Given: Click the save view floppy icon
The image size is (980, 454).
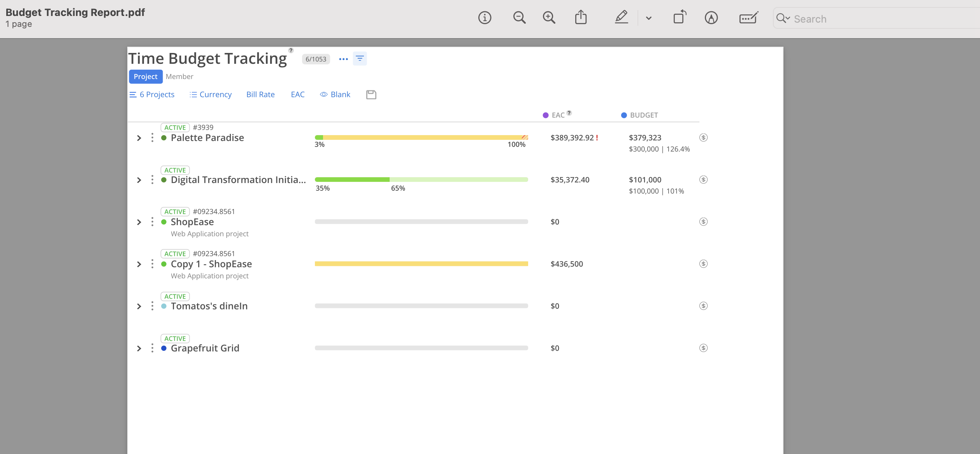Looking at the screenshot, I should click(x=371, y=95).
